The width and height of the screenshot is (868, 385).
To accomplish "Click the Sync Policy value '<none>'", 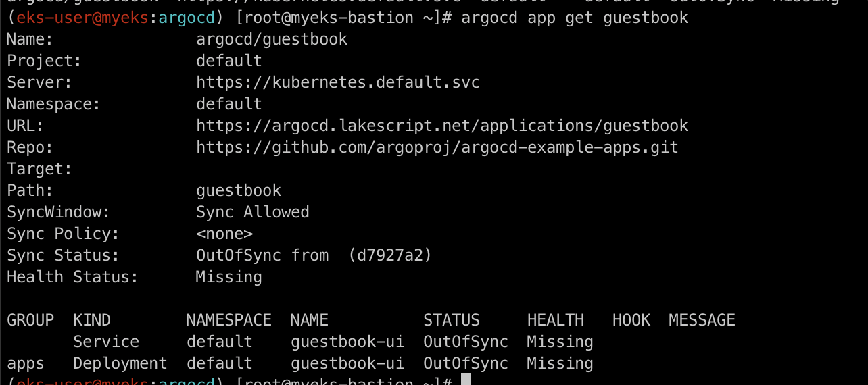I will (x=224, y=234).
